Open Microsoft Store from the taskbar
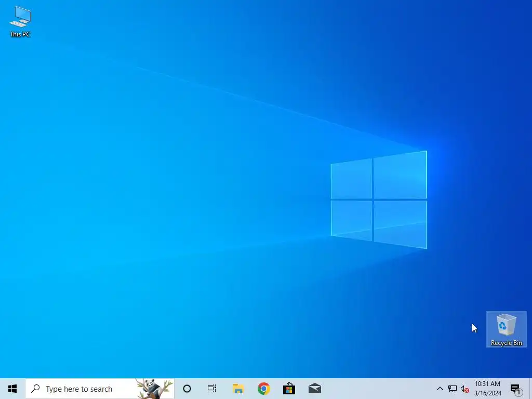Screen dimensions: 532x399 point(289,389)
